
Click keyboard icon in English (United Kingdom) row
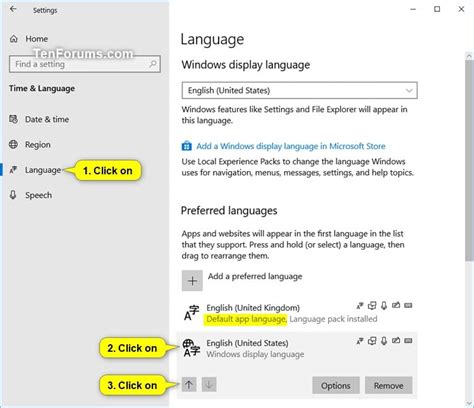click(408, 305)
